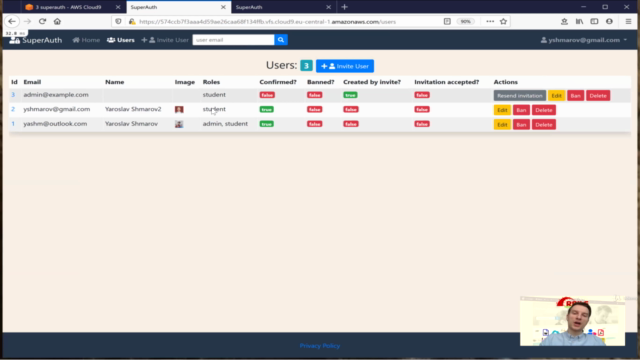Delete the admin@example.com user
The image size is (640, 360).
pos(598,96)
